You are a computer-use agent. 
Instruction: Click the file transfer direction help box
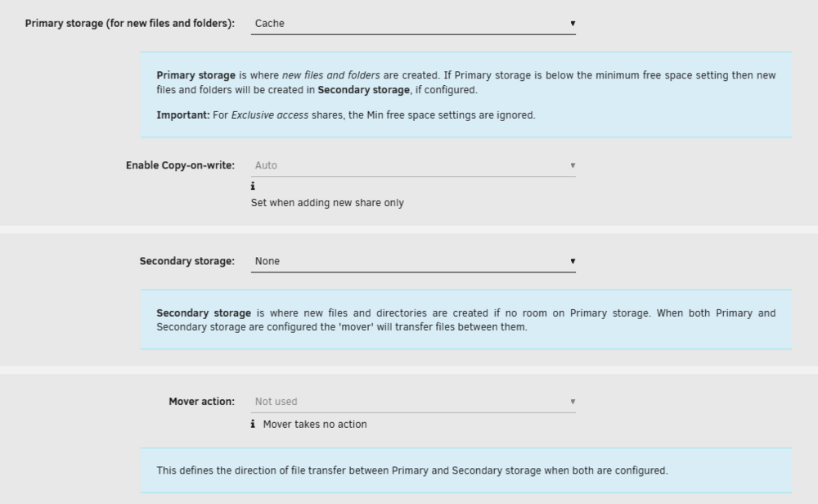tap(466, 470)
